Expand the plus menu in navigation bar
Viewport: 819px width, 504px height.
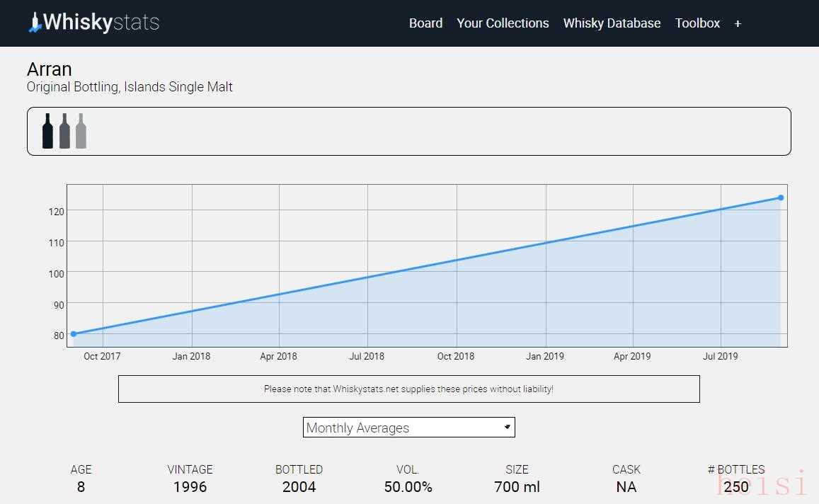738,23
